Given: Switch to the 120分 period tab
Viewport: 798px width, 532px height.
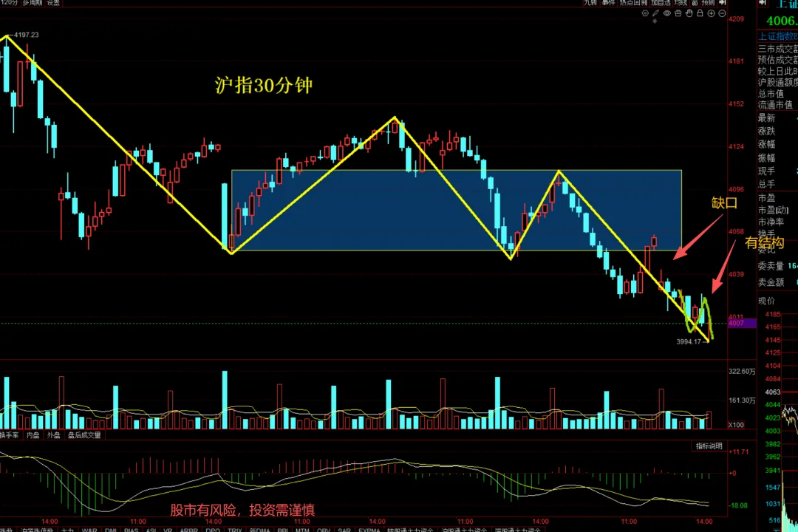Looking at the screenshot, I should [x=9, y=2].
